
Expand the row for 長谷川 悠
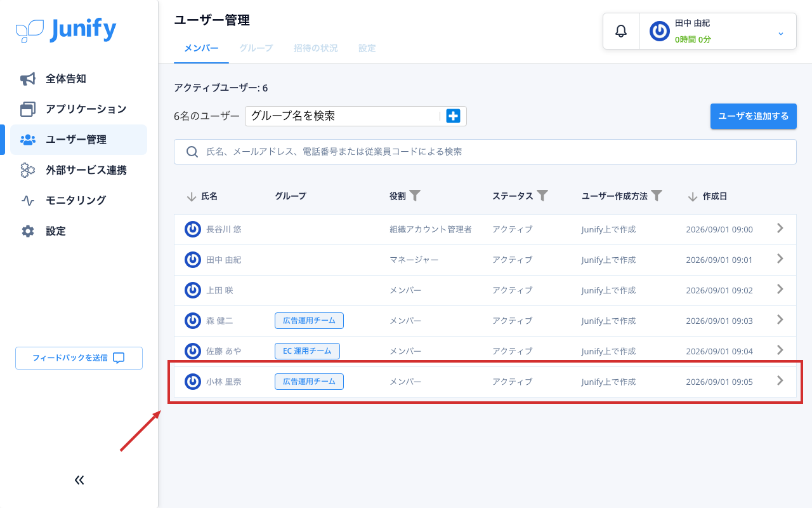coord(780,229)
